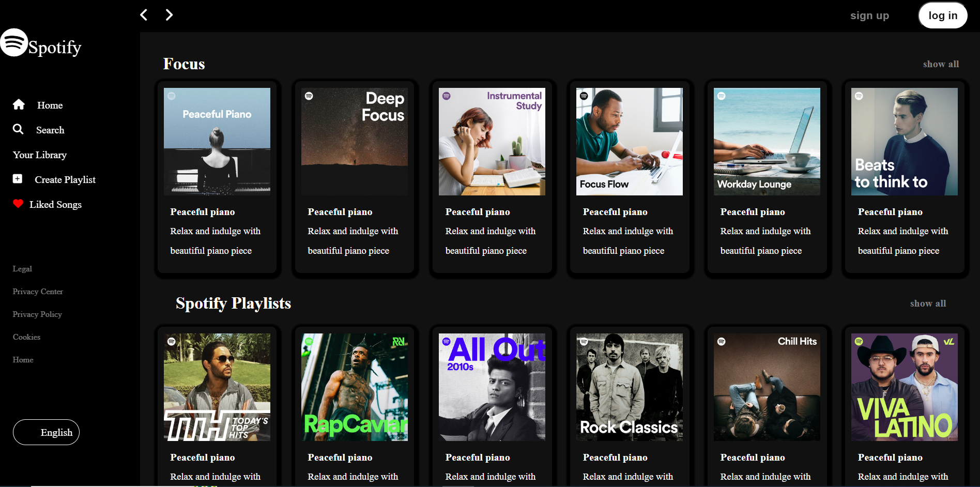The width and height of the screenshot is (980, 487).
Task: Open Today's Top Hits playlist cover
Action: [x=217, y=387]
